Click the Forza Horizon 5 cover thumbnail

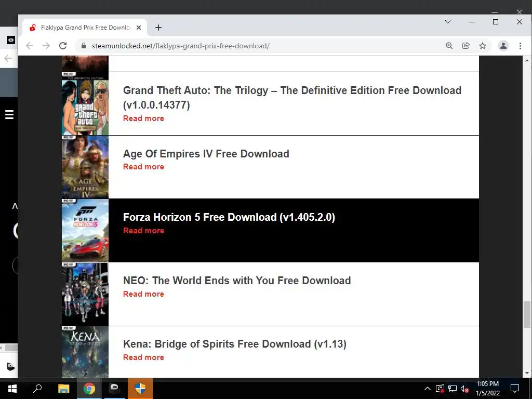tap(85, 230)
